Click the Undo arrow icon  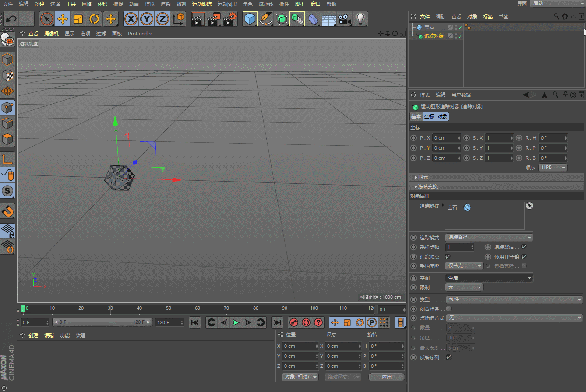[x=11, y=19]
